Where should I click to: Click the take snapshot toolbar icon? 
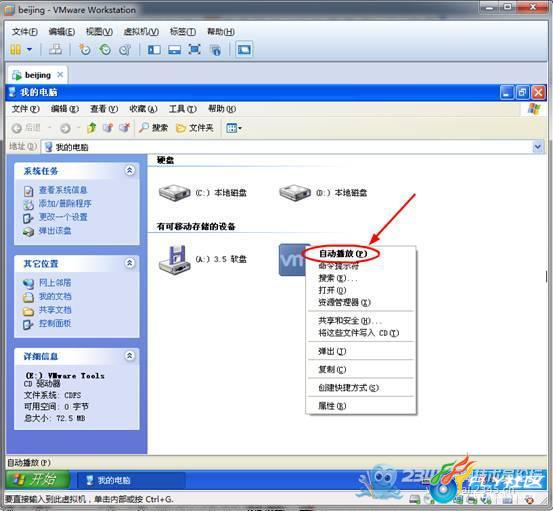click(x=85, y=49)
